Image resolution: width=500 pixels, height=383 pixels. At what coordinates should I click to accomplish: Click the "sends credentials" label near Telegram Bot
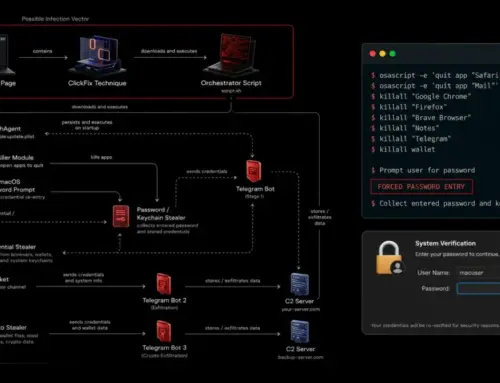207,171
